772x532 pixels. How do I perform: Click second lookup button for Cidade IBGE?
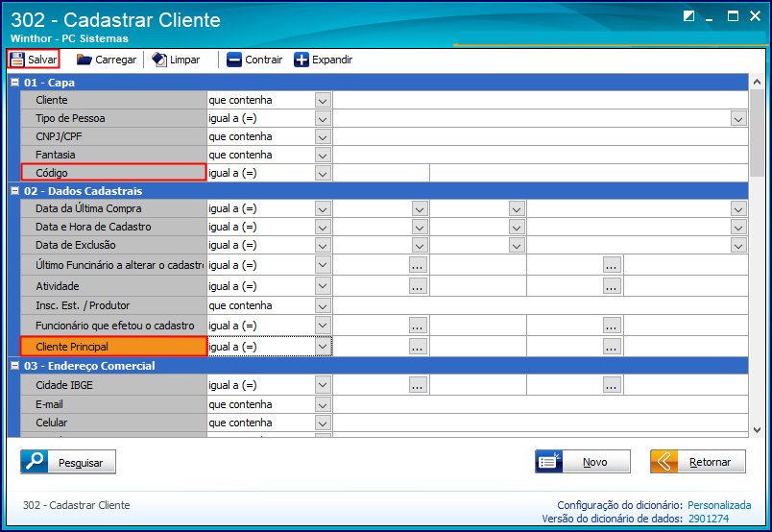[612, 385]
